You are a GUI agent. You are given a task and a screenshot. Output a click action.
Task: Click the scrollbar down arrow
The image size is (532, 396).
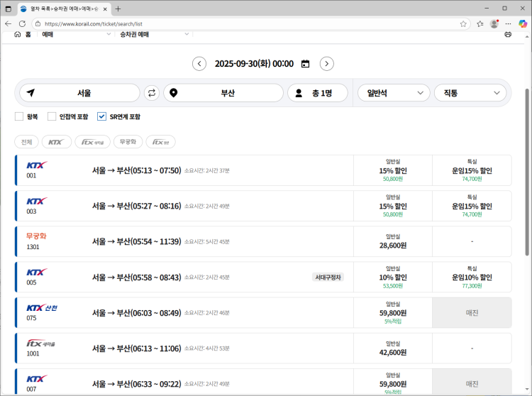click(527, 390)
